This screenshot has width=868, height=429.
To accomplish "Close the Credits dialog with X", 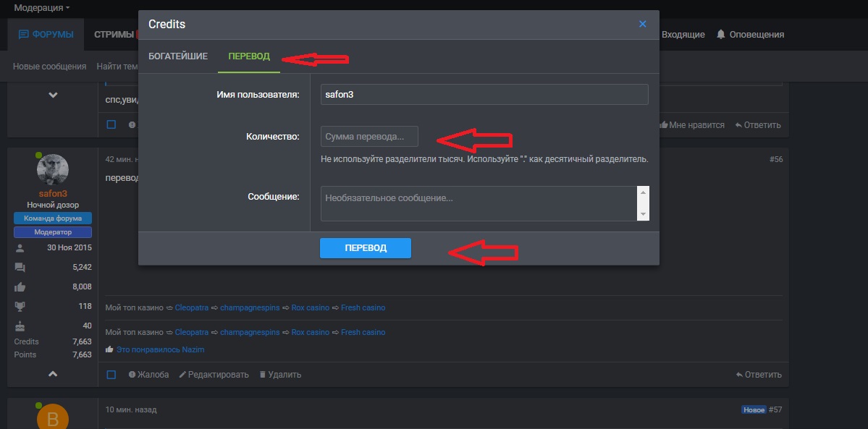I will (642, 24).
